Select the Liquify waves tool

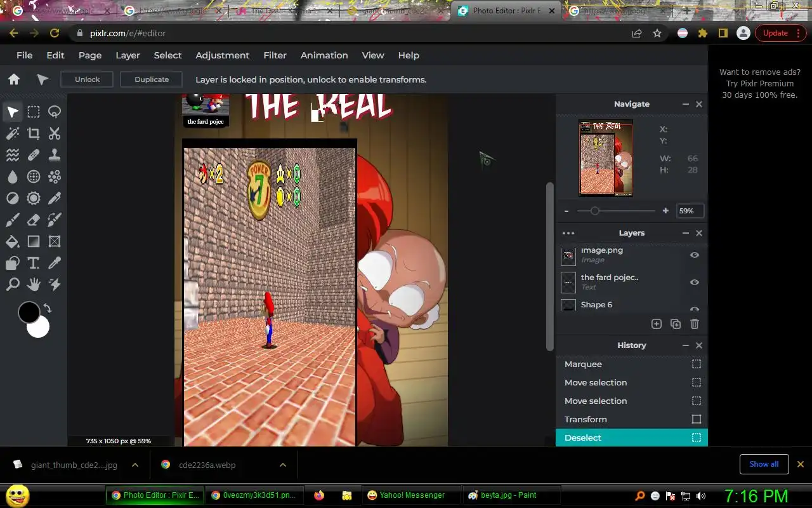pos(13,155)
